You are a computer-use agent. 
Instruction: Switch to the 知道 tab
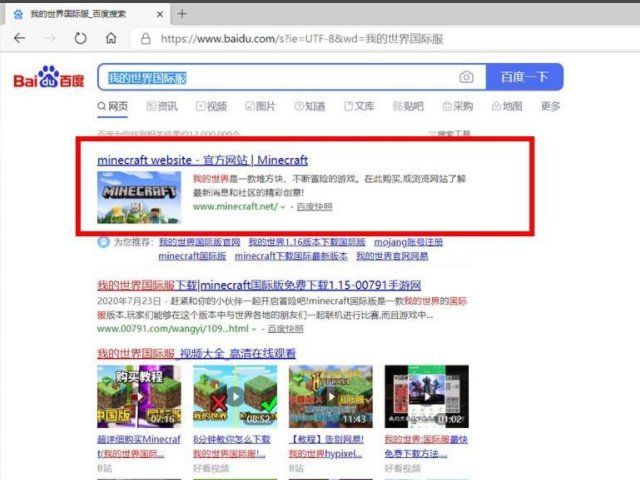coord(310,107)
